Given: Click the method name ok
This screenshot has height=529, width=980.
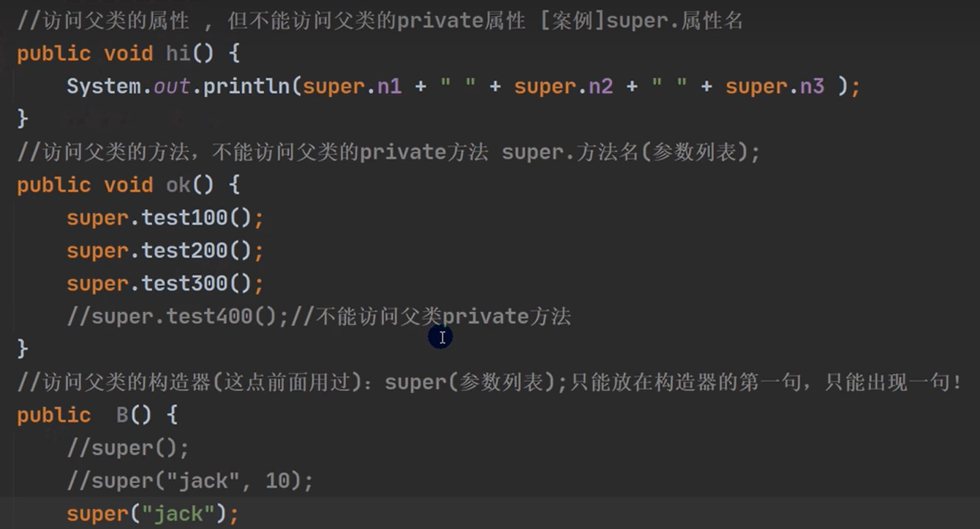Looking at the screenshot, I should [178, 184].
